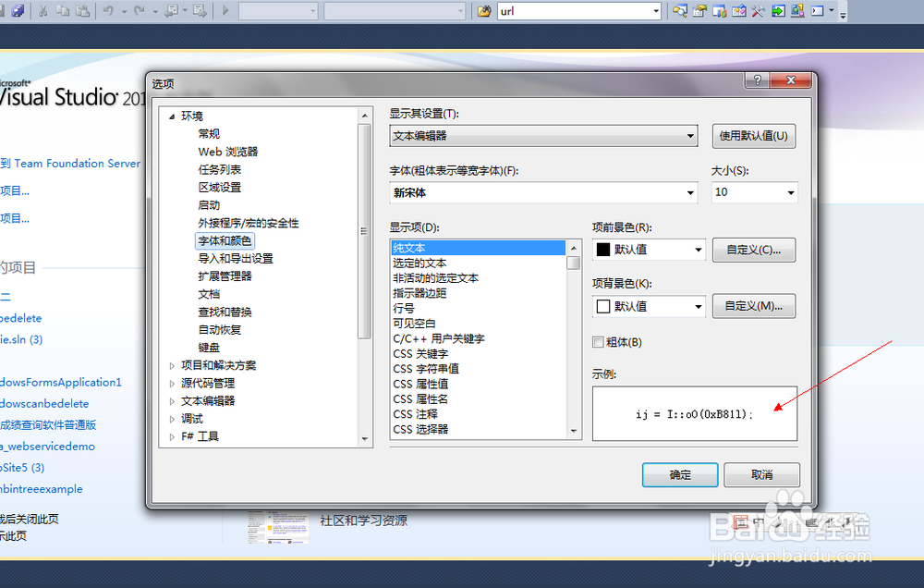Image resolution: width=924 pixels, height=588 pixels.
Task: Click the 自定义(M)... background button
Action: [754, 306]
